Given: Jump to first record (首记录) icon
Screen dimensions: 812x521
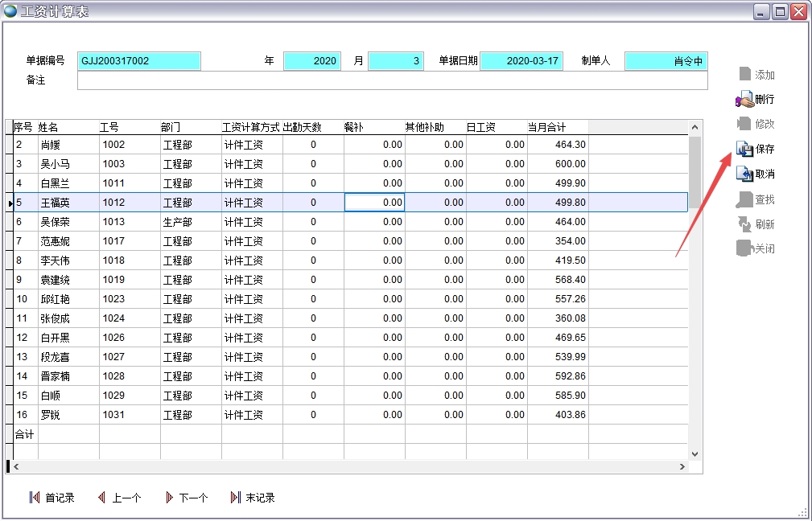Looking at the screenshot, I should coord(35,498).
